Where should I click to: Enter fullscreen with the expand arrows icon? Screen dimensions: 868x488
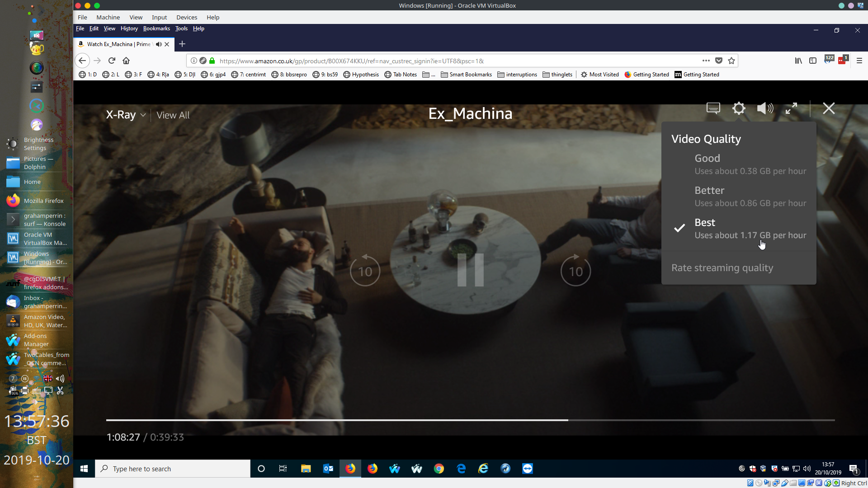pos(791,108)
